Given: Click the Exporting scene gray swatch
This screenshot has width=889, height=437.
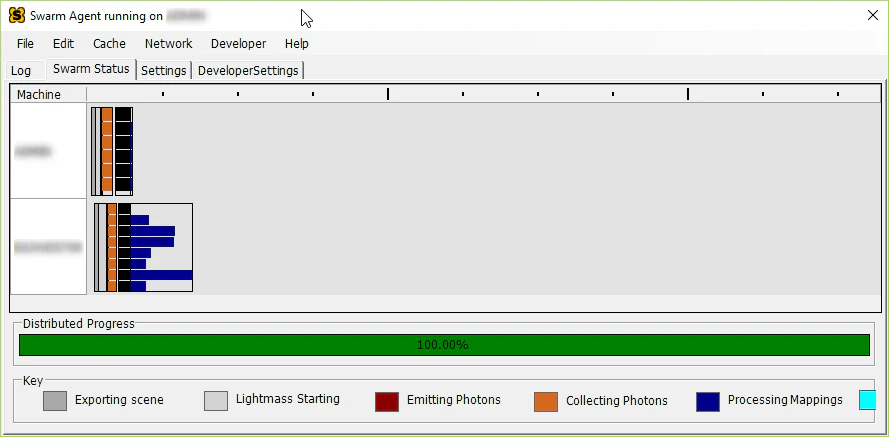Looking at the screenshot, I should click(55, 401).
